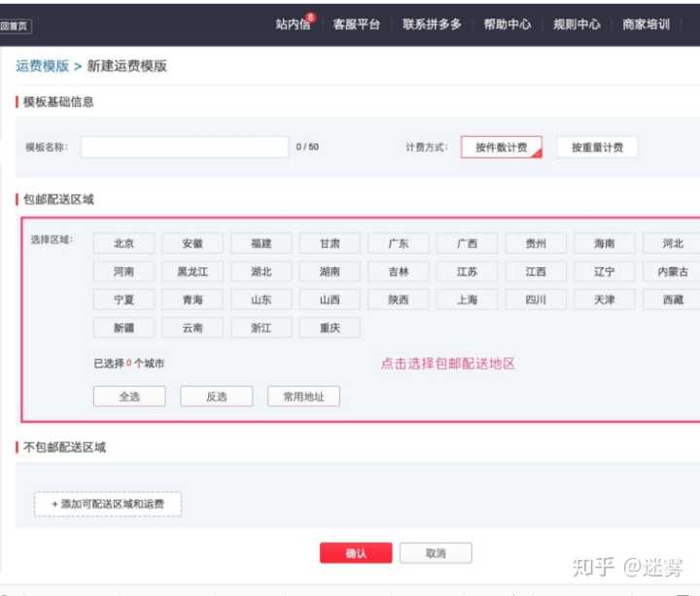Toggle 北京 region selection

click(x=123, y=243)
